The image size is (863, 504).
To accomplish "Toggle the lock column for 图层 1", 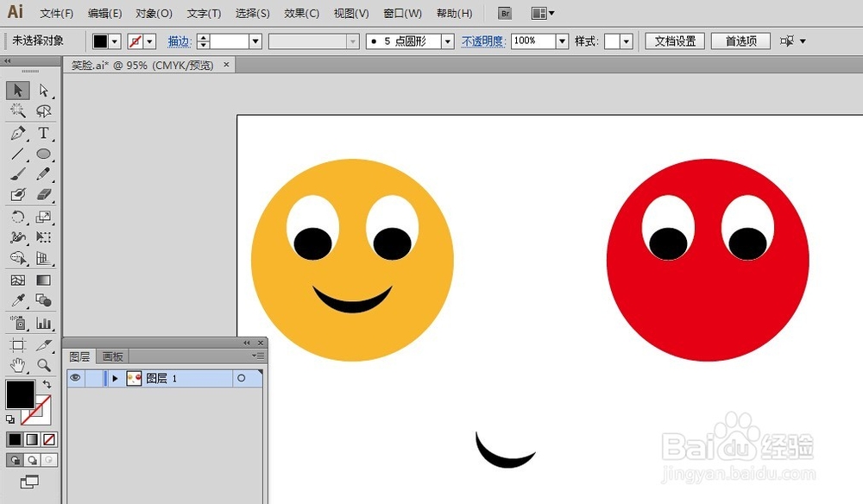I will point(93,378).
